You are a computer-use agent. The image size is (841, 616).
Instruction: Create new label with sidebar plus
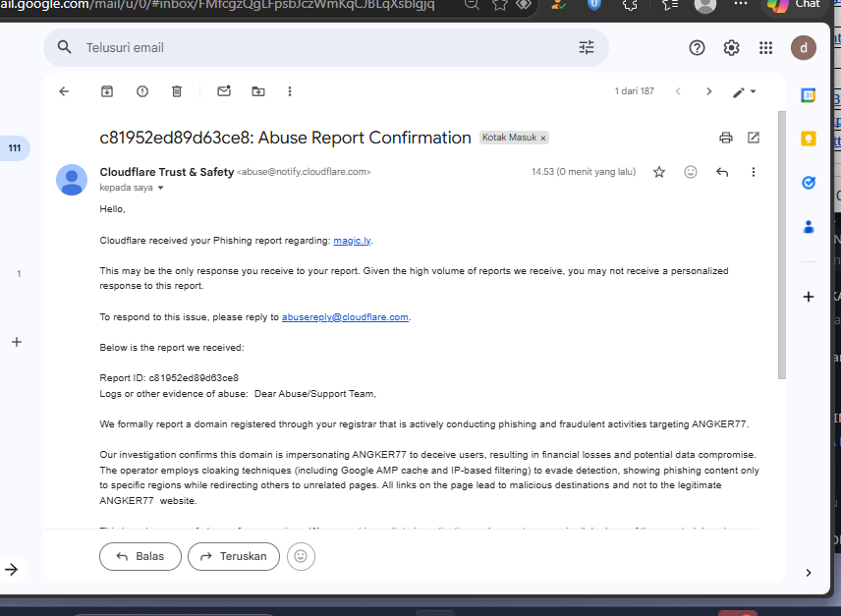click(x=17, y=342)
